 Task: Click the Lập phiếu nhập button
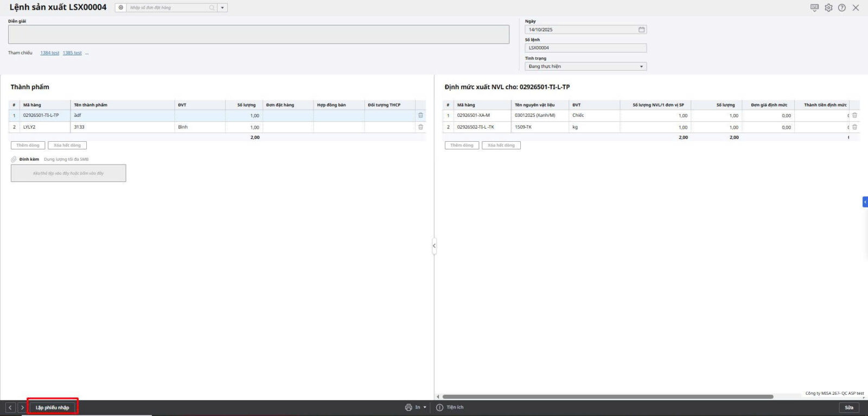tap(53, 407)
